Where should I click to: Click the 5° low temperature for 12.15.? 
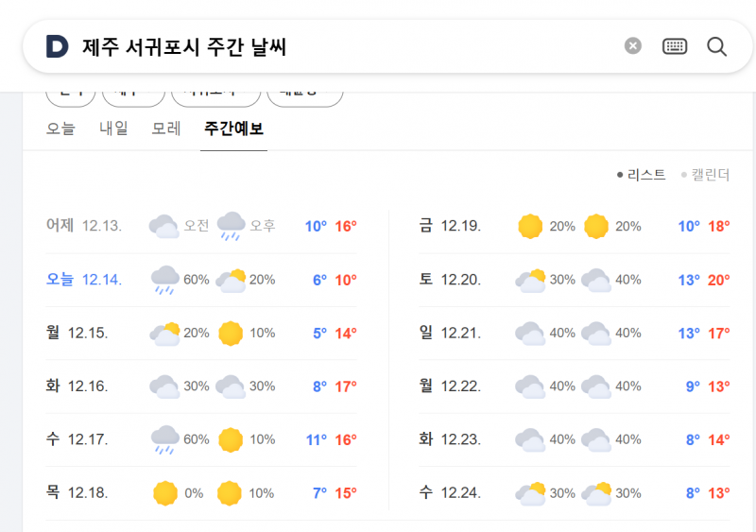pos(319,334)
